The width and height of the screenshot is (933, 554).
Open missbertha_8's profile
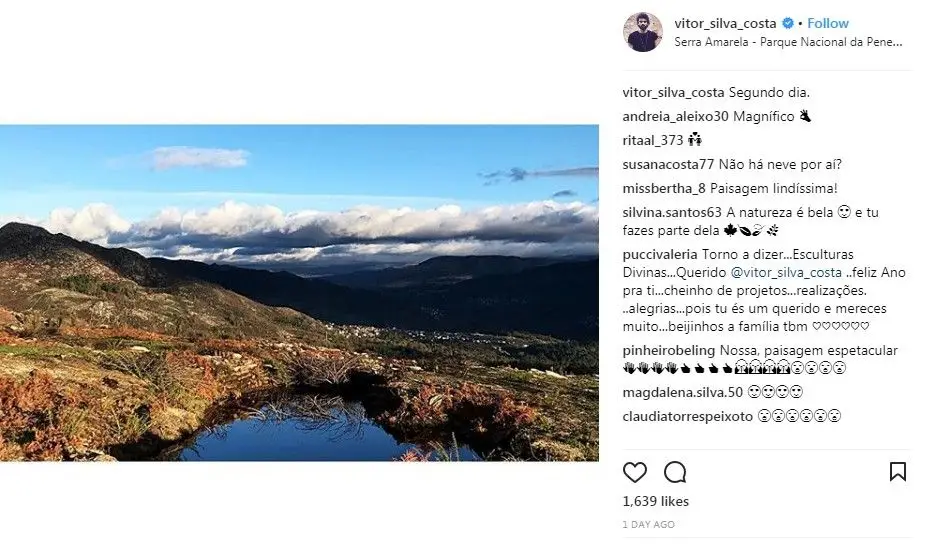tap(664, 188)
